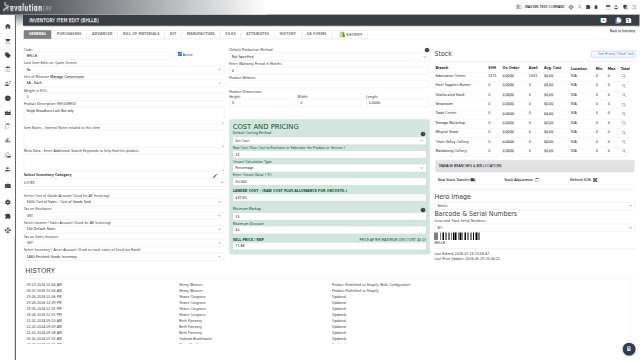Click the save icon in the title bar
640x360 pixels.
point(629,20)
